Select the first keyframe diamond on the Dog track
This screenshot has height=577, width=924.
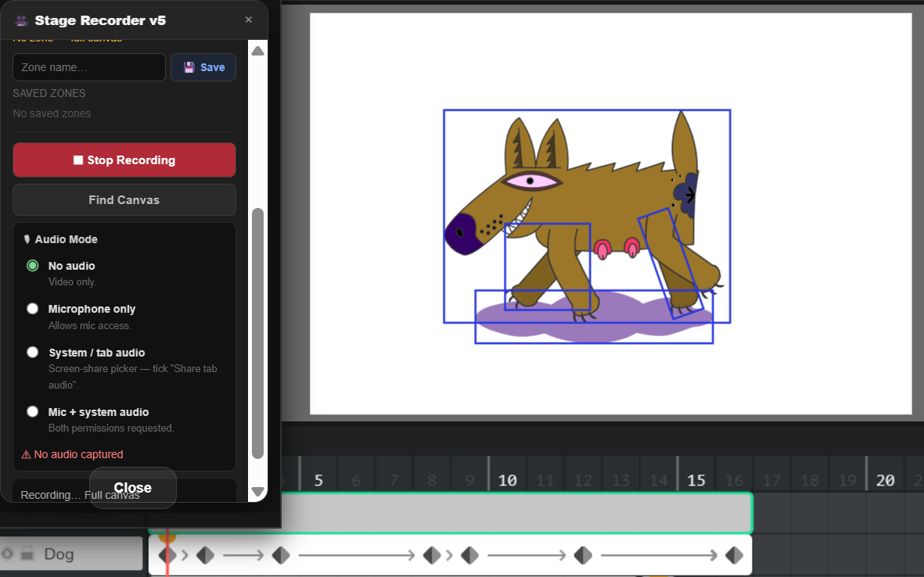point(167,555)
